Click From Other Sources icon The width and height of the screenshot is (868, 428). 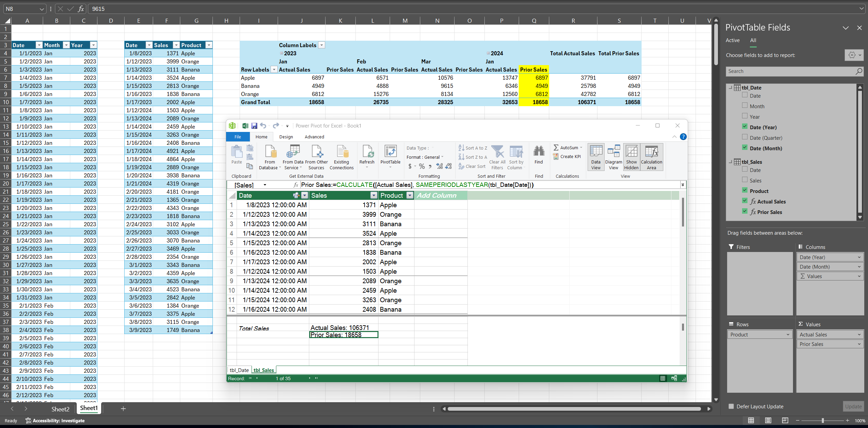click(316, 157)
